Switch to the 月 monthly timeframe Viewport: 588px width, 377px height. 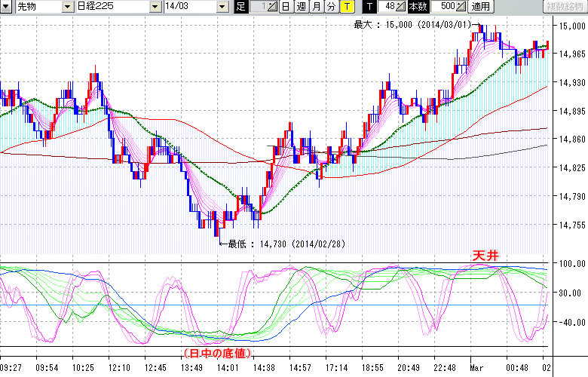coord(316,7)
